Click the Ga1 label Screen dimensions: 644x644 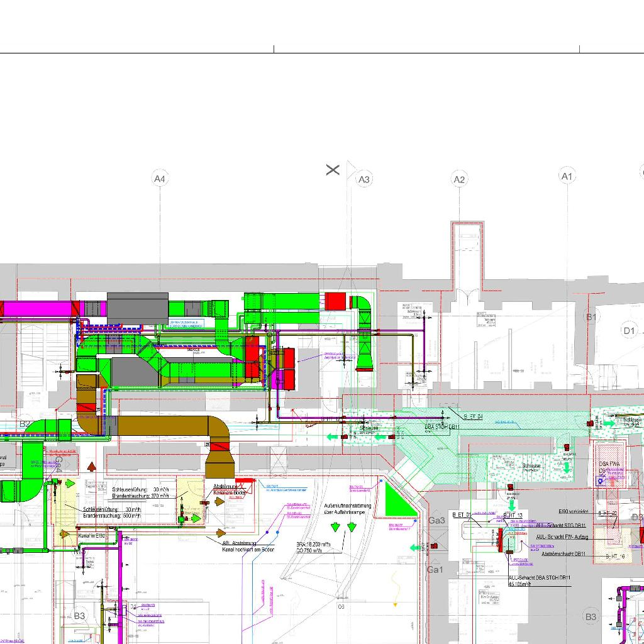(x=435, y=570)
